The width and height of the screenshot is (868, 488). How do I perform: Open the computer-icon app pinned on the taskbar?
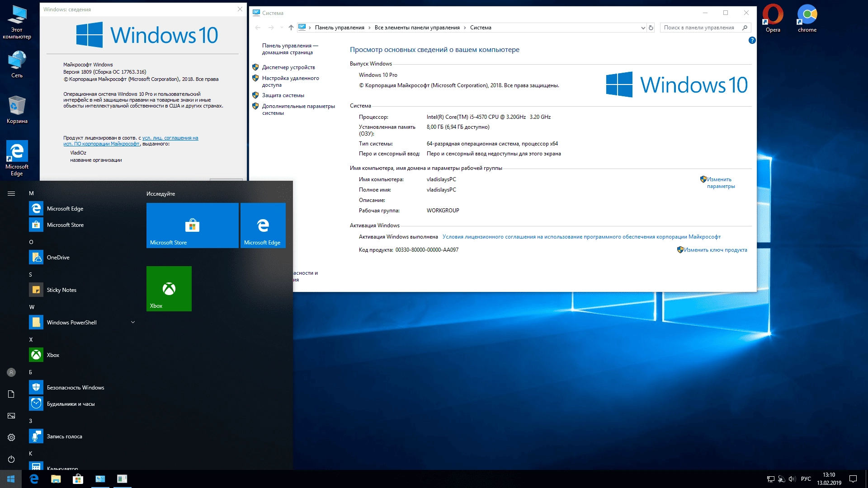coord(100,479)
